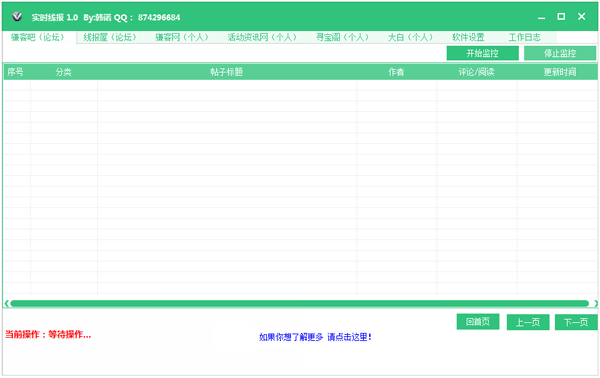600x378 pixels.
Task: Click the 帖子标题 column header
Action: (x=227, y=72)
